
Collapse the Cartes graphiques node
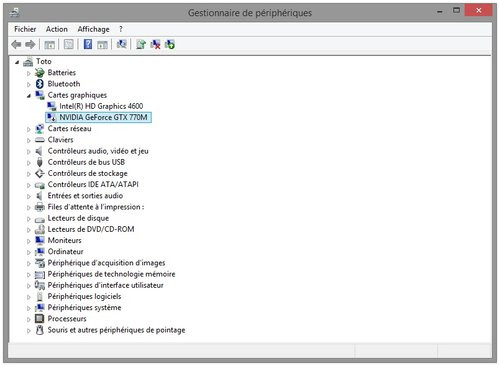point(29,96)
